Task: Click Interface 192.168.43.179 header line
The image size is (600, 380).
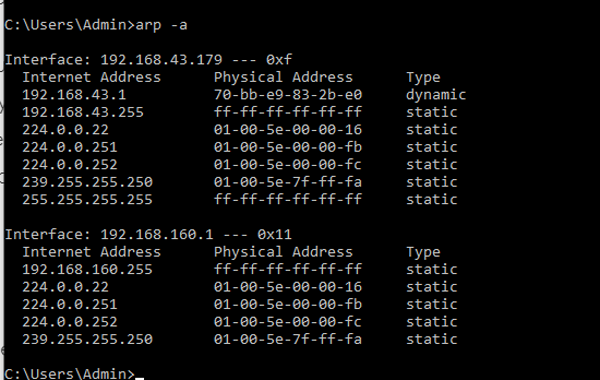Action: [148, 60]
